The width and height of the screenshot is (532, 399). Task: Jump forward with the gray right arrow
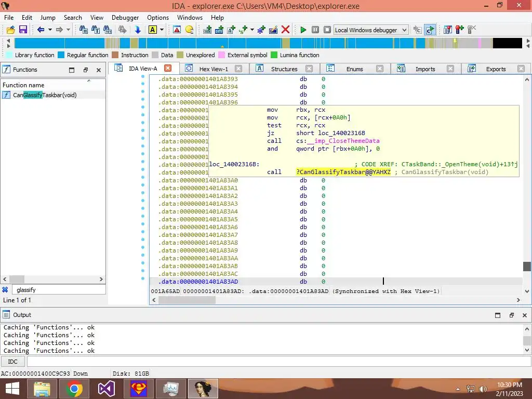click(x=59, y=30)
